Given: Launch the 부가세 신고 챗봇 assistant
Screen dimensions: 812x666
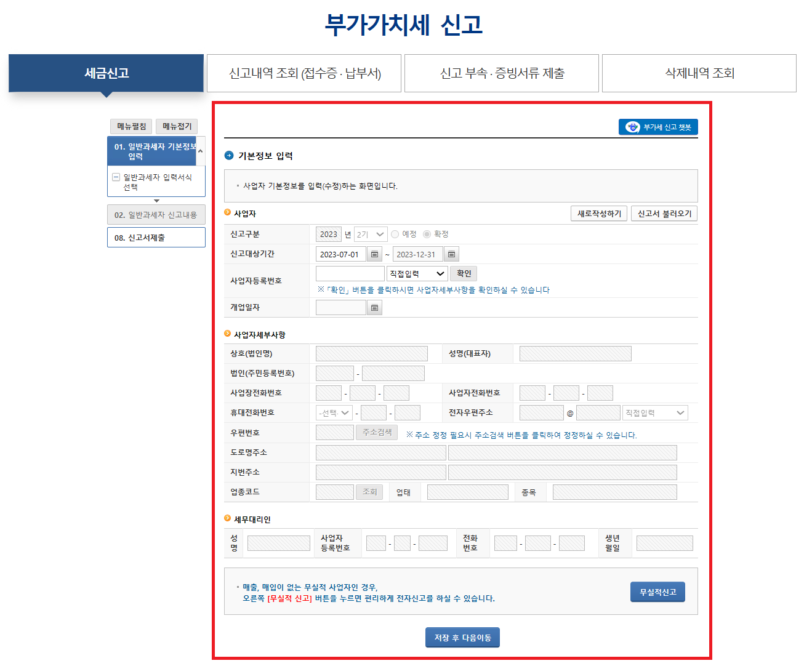Looking at the screenshot, I should click(657, 127).
